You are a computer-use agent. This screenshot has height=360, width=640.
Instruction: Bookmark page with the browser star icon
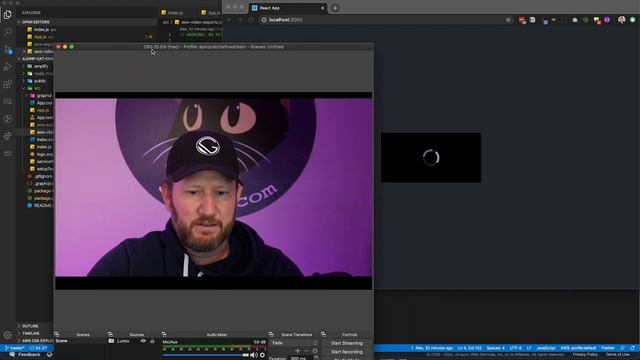point(508,20)
